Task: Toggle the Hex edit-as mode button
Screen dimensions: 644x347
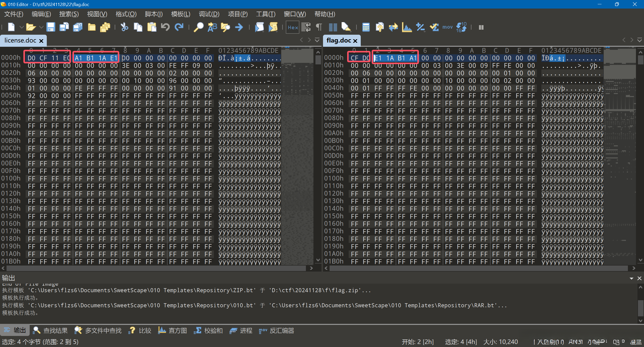Action: (x=293, y=27)
